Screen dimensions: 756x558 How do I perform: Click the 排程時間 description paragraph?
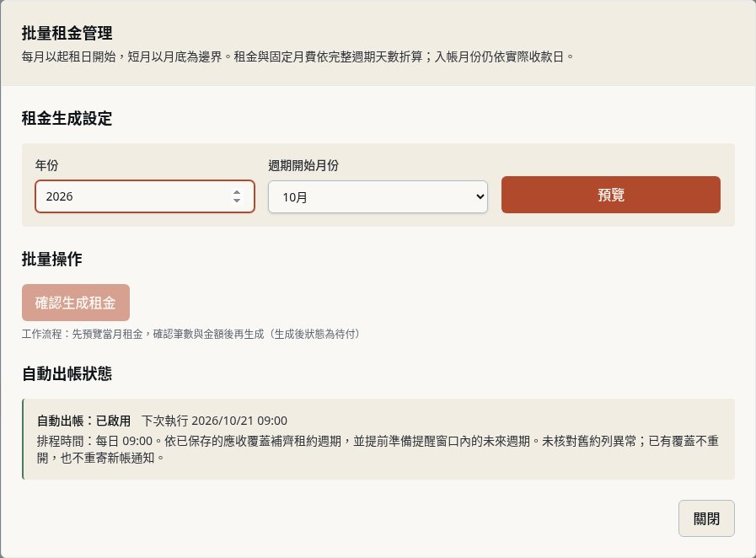pyautogui.click(x=378, y=449)
